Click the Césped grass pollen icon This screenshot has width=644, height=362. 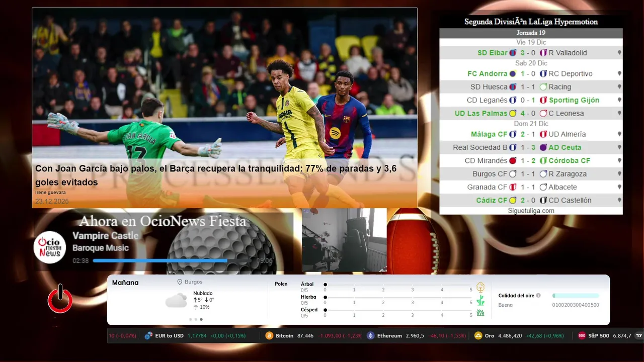coord(480,313)
